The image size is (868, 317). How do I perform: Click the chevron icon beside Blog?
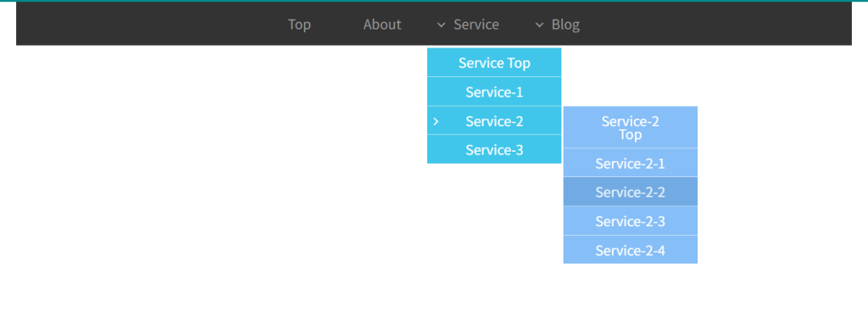[539, 25]
